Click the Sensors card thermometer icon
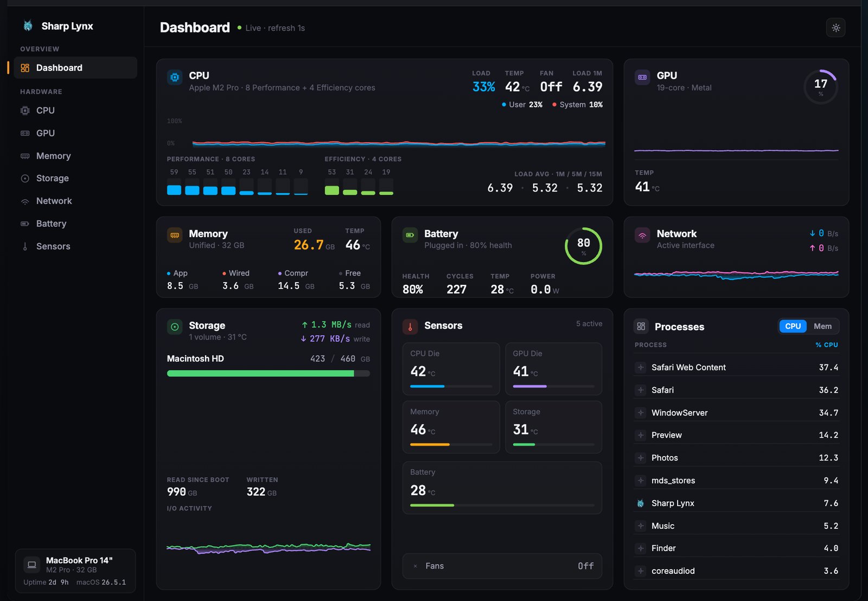The image size is (868, 601). (x=410, y=327)
